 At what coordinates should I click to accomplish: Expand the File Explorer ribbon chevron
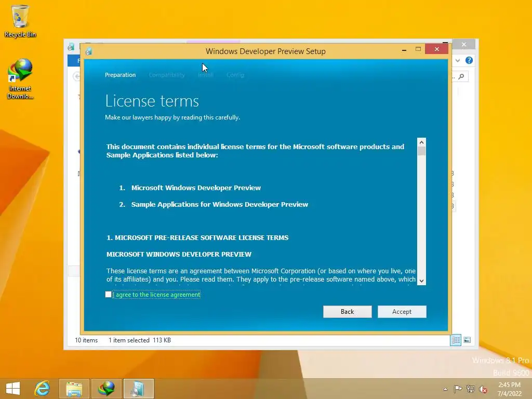[x=458, y=60]
